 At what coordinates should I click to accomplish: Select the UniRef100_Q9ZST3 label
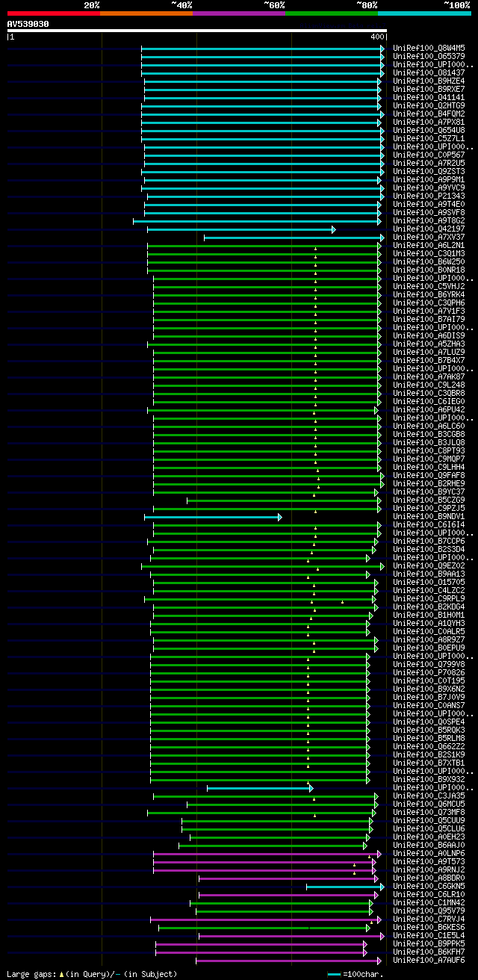(x=429, y=172)
